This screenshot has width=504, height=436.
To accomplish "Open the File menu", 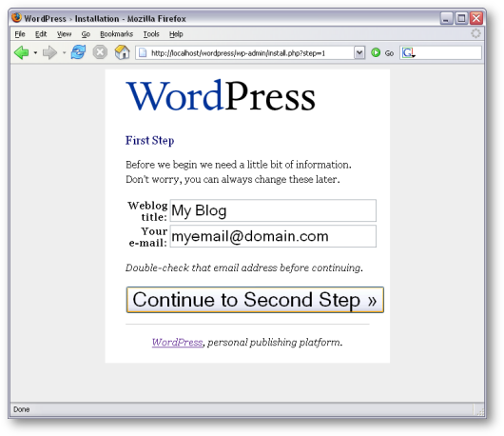I will (x=20, y=34).
